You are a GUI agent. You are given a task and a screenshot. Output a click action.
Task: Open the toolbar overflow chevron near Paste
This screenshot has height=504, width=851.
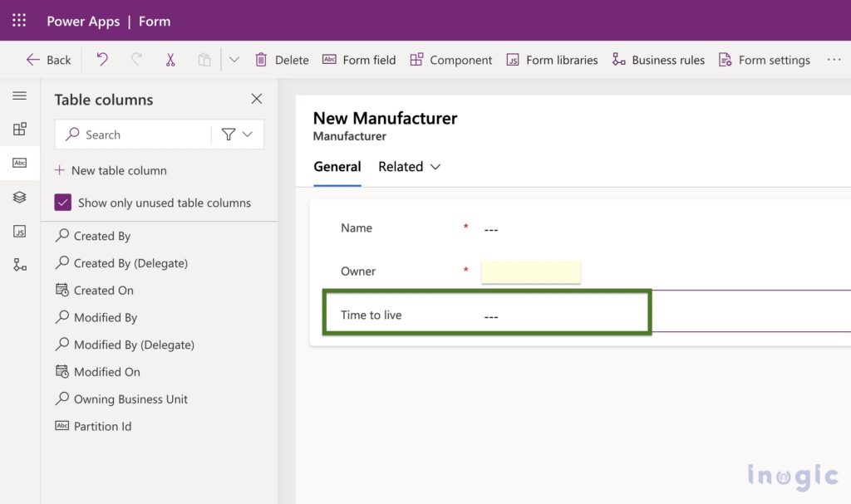(x=234, y=59)
